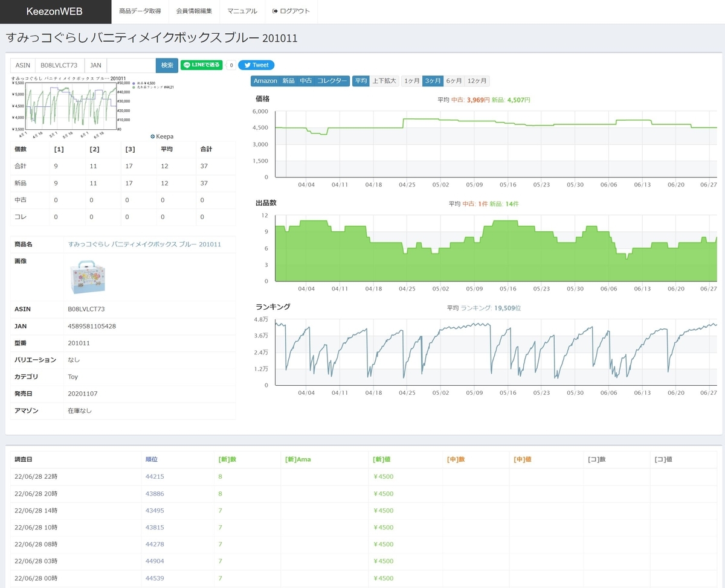The width and height of the screenshot is (725, 588).
Task: Click rank 44539 in the 00時 row
Action: pyautogui.click(x=155, y=578)
